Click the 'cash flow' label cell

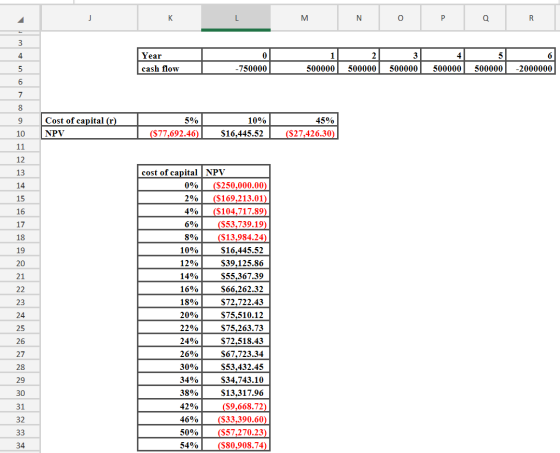coord(170,68)
